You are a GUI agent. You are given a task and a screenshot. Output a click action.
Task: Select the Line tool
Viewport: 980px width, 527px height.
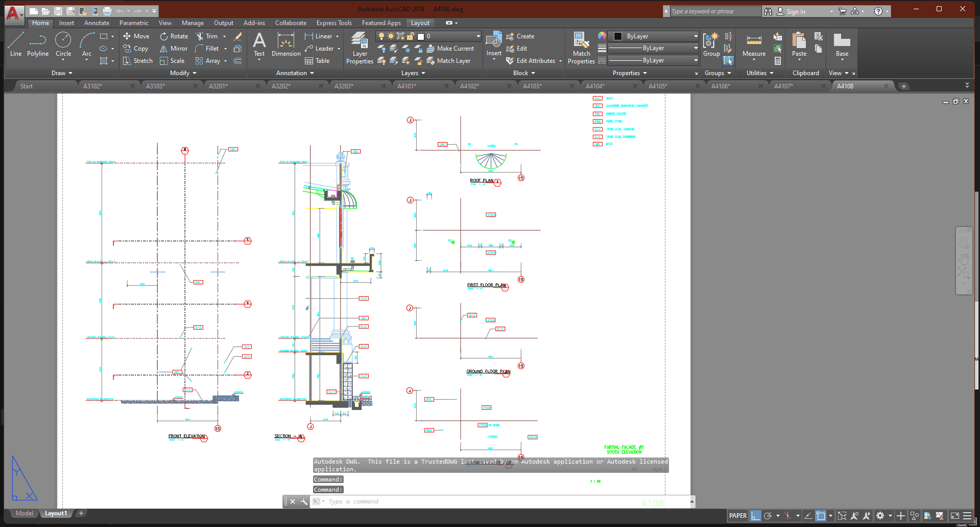15,45
